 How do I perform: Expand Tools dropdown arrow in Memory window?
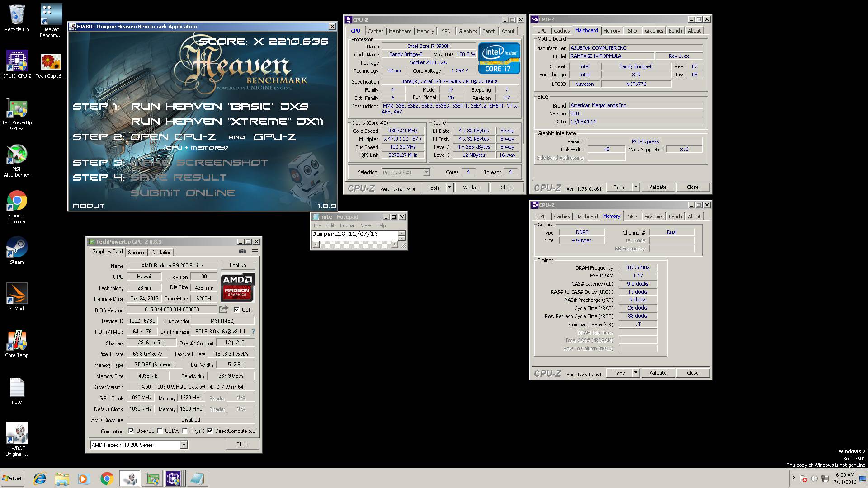click(x=636, y=373)
